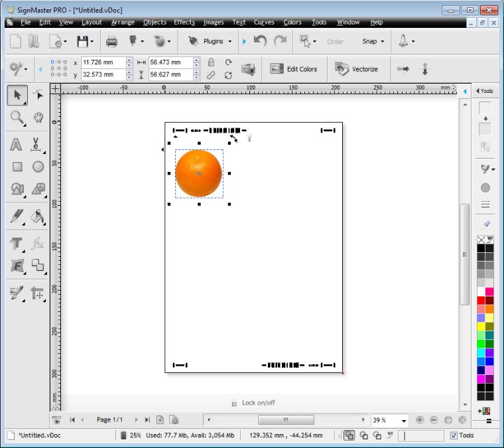Open the 39 % zoom dropdown

403,420
